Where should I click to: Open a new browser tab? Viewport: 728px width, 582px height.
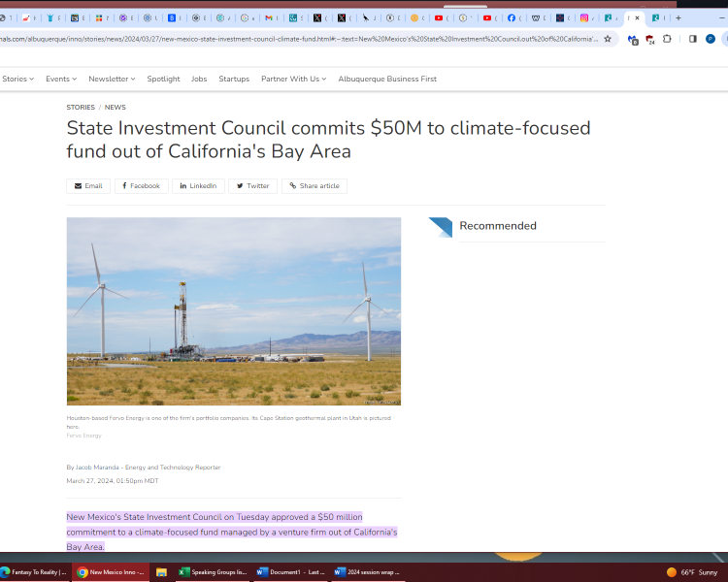[678, 17]
